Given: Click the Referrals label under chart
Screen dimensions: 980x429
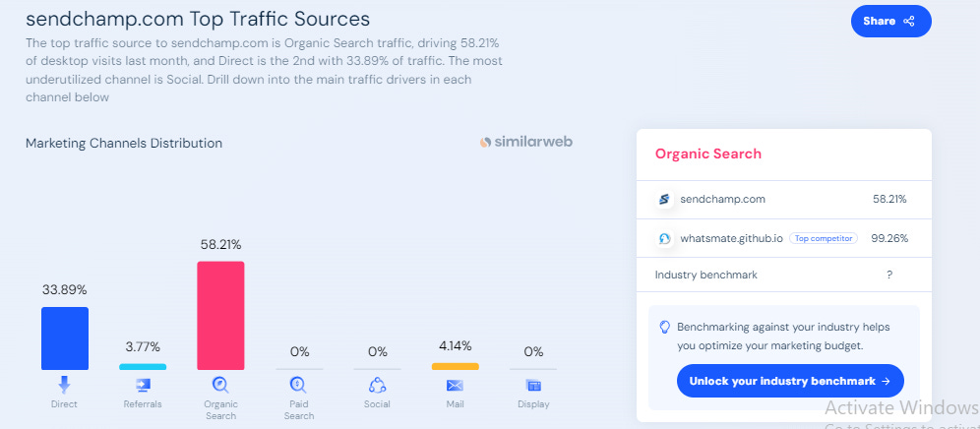Looking at the screenshot, I should (x=143, y=404).
